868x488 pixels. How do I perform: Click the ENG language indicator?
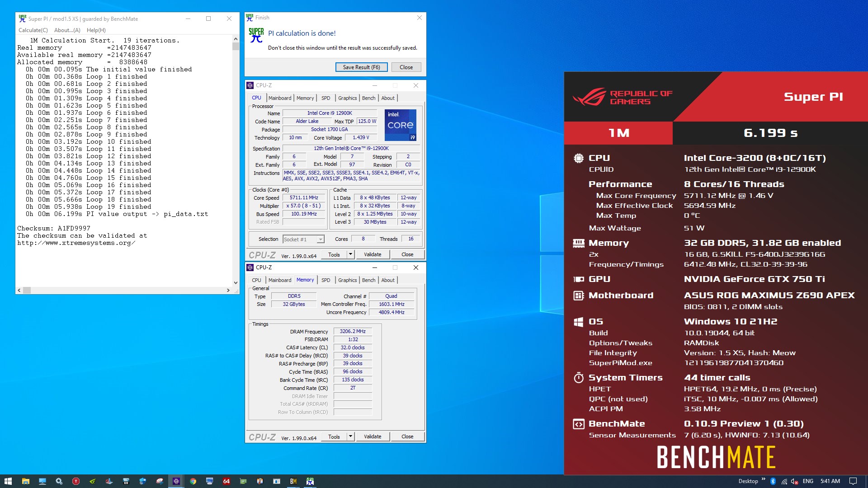click(x=808, y=481)
